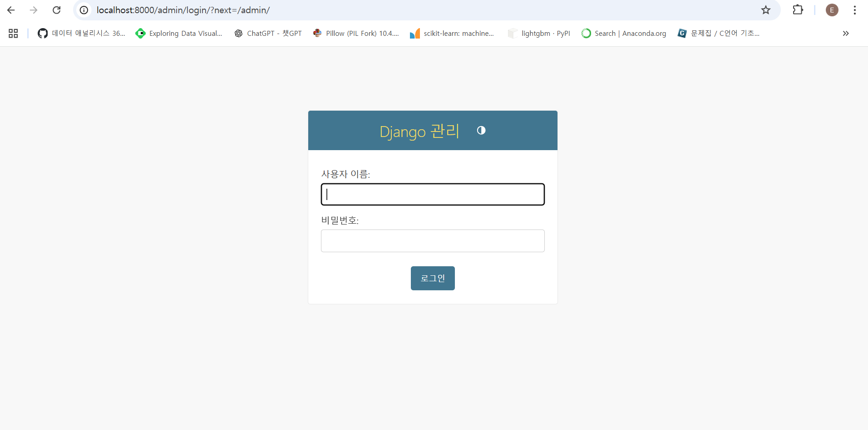Open the apps grid icon in bookmarks bar

pos(13,33)
